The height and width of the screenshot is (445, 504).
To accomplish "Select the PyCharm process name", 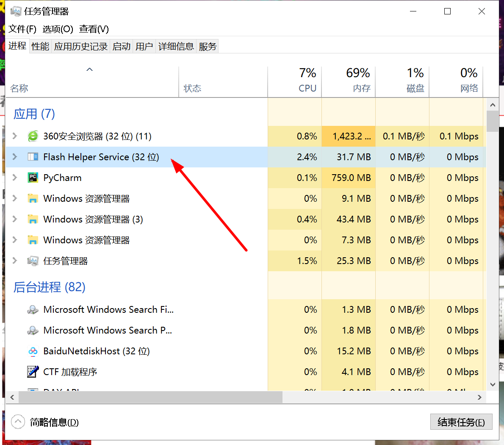I will tap(62, 178).
